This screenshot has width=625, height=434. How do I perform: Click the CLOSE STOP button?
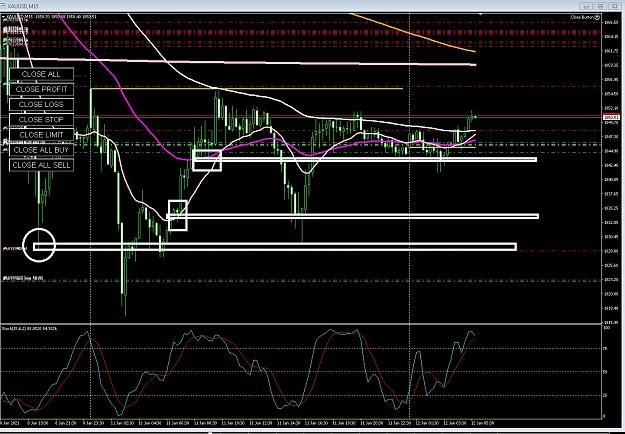(41, 120)
